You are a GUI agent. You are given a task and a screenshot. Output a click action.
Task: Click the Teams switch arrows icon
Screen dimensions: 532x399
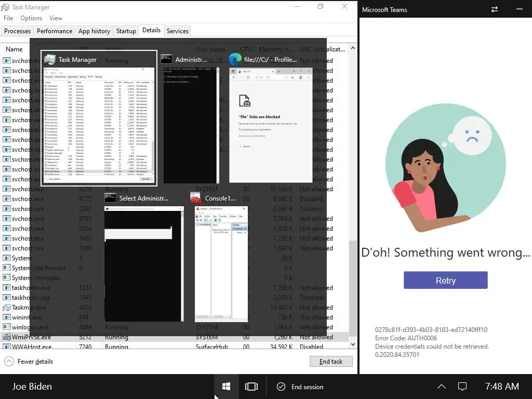495,9
